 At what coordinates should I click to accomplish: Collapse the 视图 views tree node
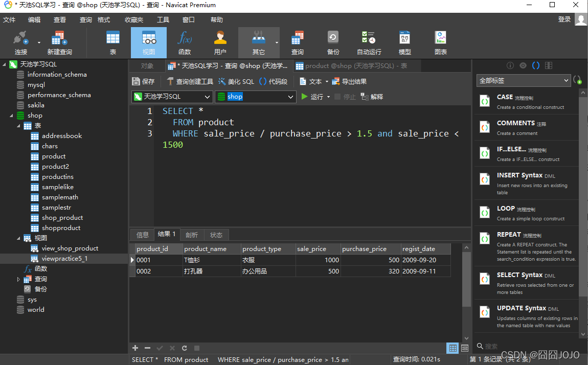click(x=18, y=238)
